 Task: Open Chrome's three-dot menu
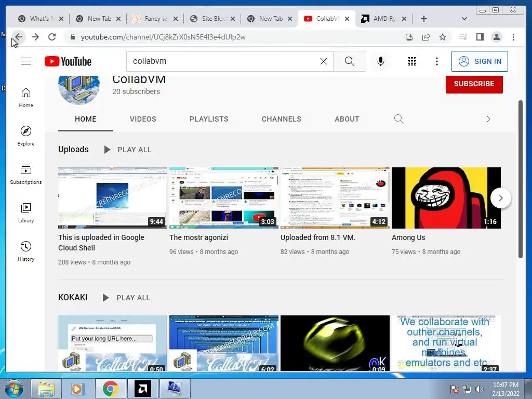(513, 37)
